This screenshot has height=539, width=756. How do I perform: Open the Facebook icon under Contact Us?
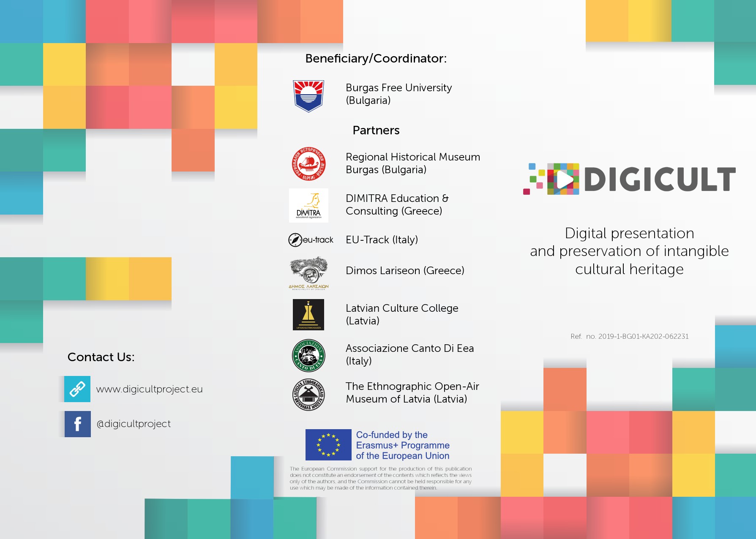pos(77,424)
